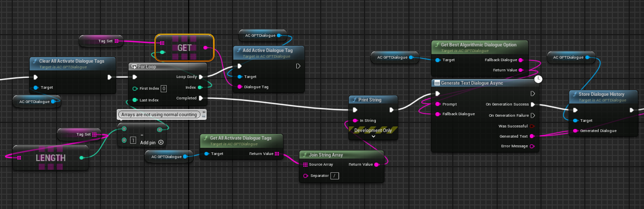Screen dimensions: 644x209
Task: Click Get All Activate Dialogue Tags Target pin
Action: [207, 153]
